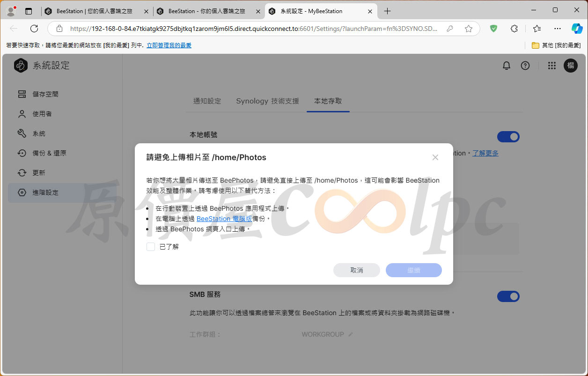Open the 其他 [我的最愛] folder
The image size is (588, 376).
point(556,45)
